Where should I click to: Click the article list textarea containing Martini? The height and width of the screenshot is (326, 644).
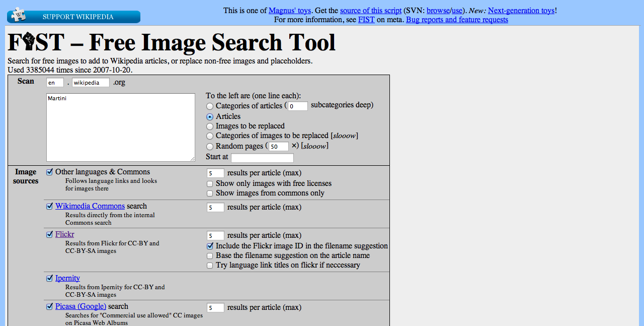[x=121, y=127]
